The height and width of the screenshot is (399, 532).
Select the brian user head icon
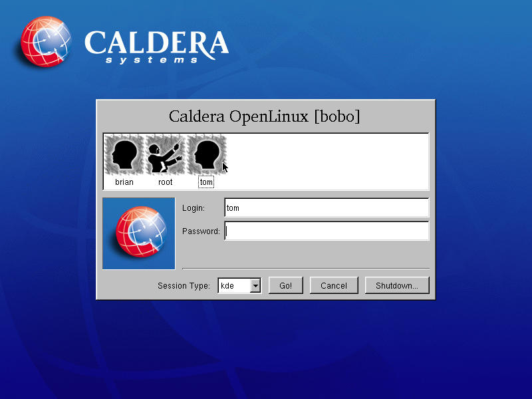point(124,156)
